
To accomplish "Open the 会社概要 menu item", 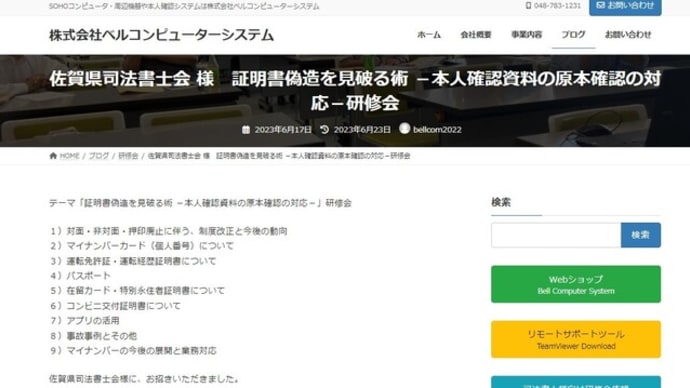I will tap(476, 35).
